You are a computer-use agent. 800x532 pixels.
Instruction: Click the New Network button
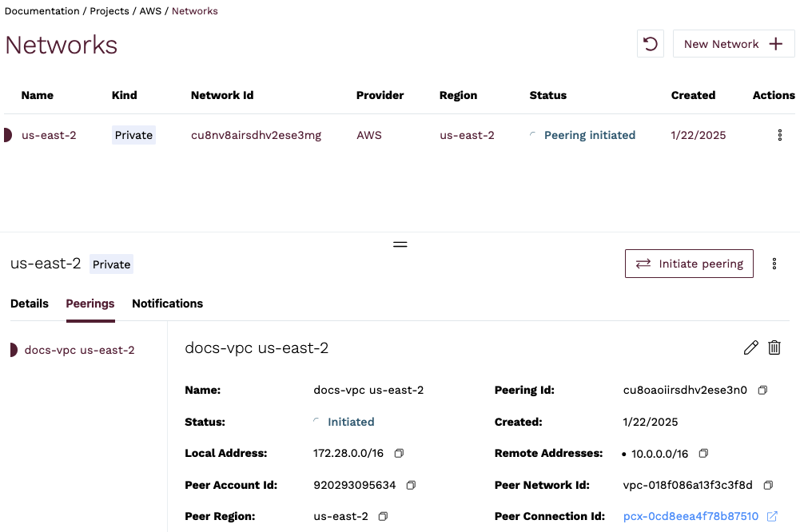click(733, 44)
